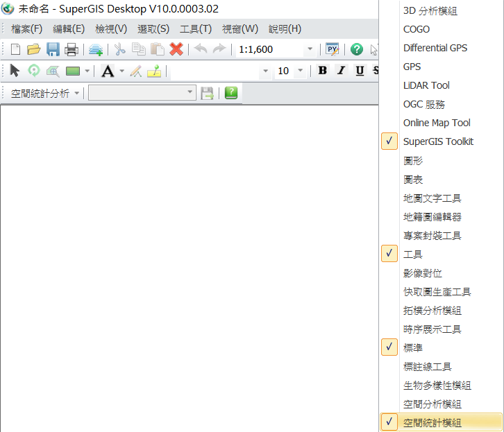Open the 說明(H) menu
The width and height of the screenshot is (504, 432).
tap(285, 29)
